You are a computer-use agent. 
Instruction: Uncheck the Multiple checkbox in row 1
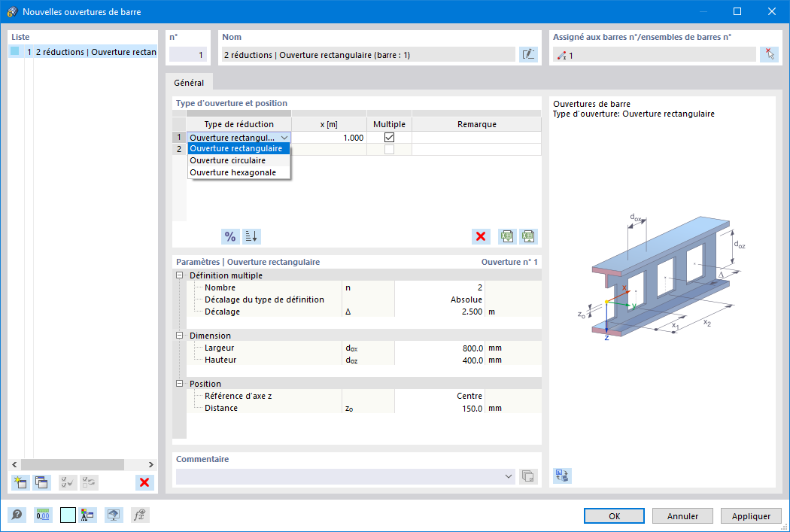point(389,137)
